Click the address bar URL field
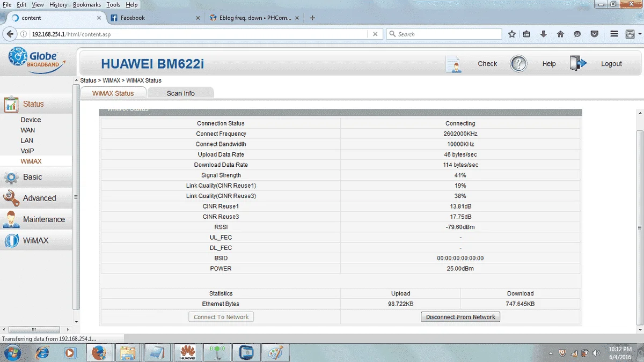This screenshot has height=362, width=644. click(x=199, y=34)
